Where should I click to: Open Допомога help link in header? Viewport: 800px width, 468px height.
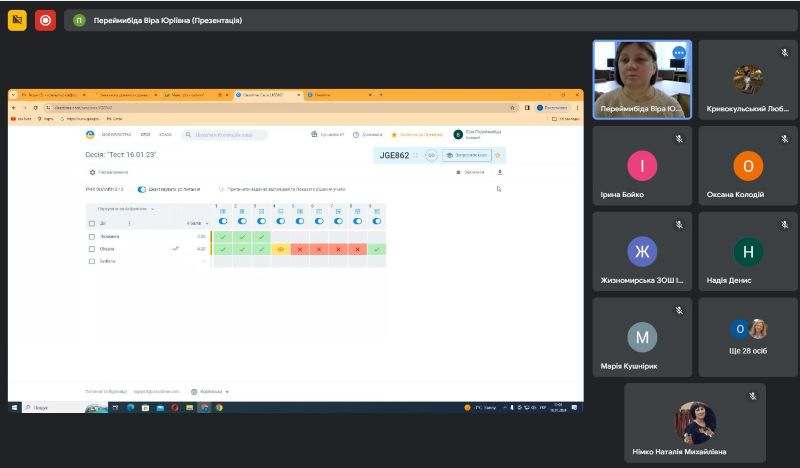[367, 135]
